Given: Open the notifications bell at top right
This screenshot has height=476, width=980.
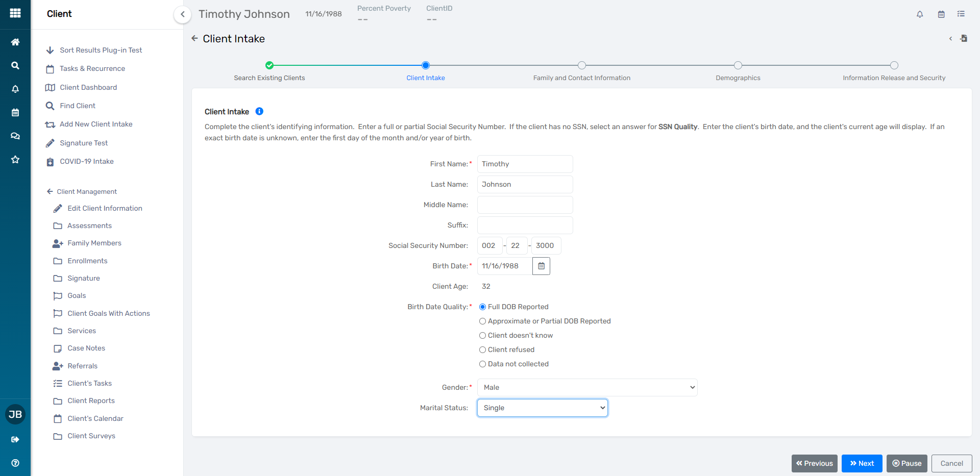Looking at the screenshot, I should tap(920, 14).
